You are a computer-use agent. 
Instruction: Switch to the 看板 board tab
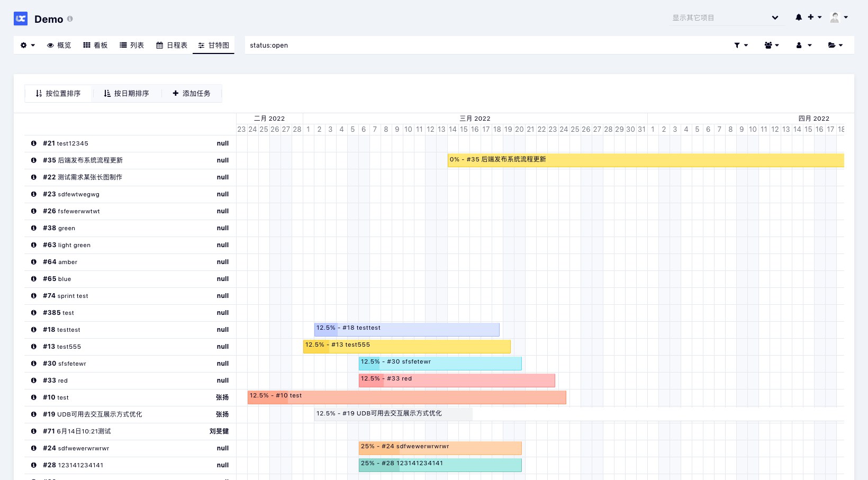coord(95,45)
